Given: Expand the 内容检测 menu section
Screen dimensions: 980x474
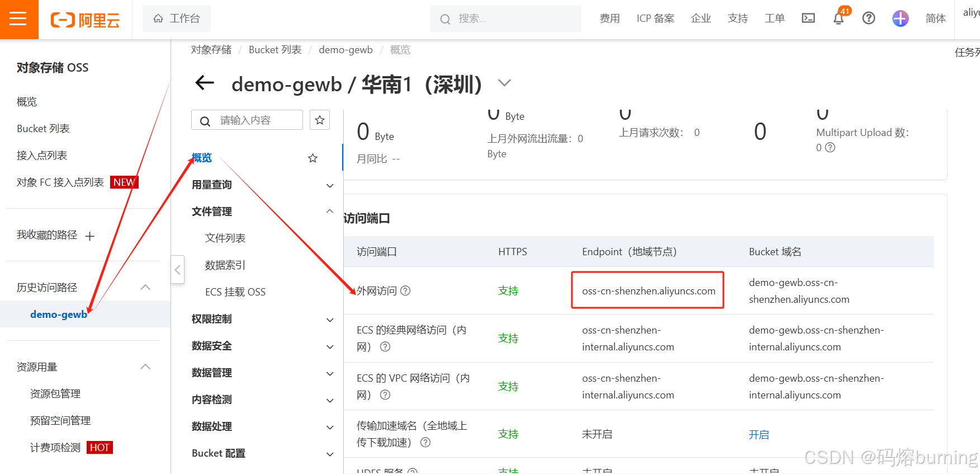Looking at the screenshot, I should [330, 400].
